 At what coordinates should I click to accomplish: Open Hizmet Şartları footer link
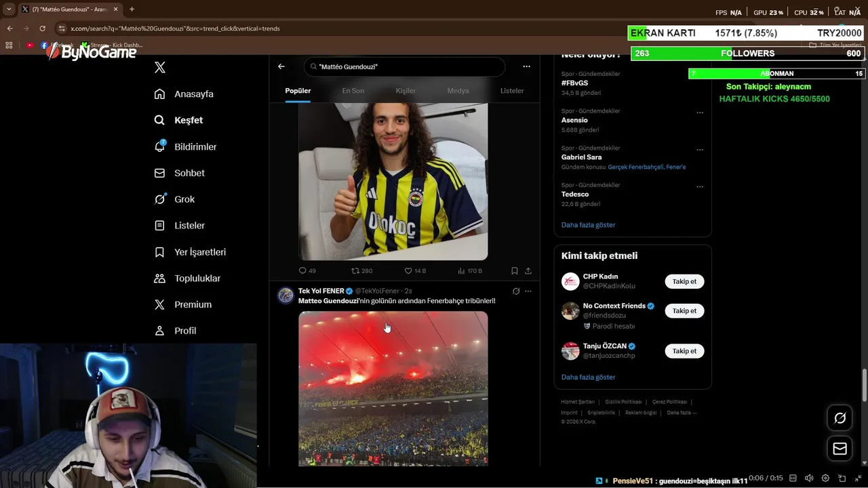pyautogui.click(x=578, y=402)
